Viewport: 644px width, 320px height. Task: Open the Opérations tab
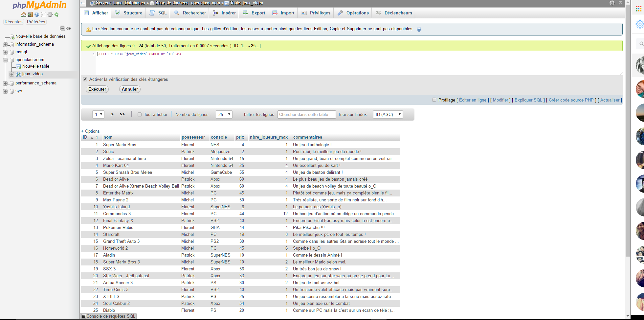click(x=353, y=13)
